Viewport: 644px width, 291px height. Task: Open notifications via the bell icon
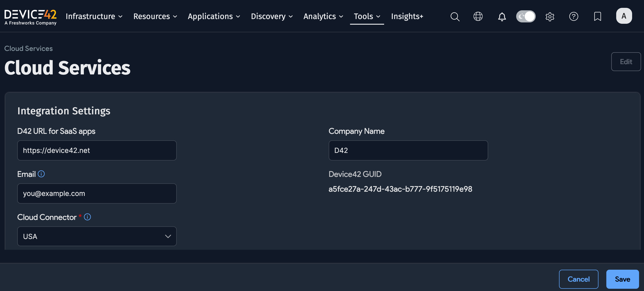point(502,17)
